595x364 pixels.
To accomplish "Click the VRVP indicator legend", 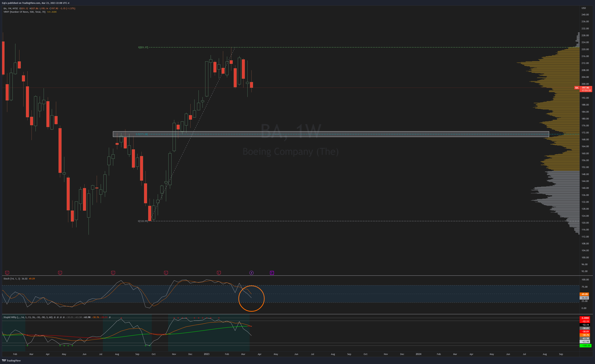I will (24, 12).
